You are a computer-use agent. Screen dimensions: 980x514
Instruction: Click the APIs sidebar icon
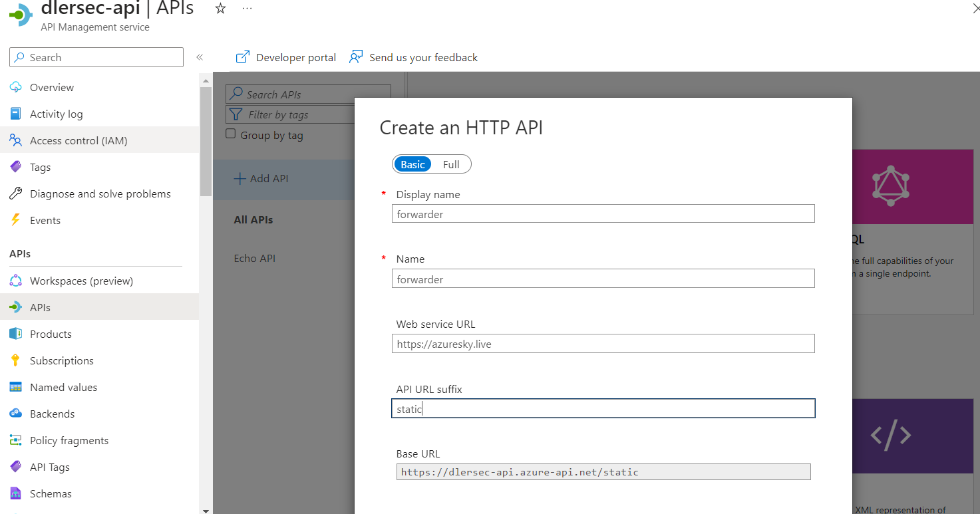click(x=16, y=307)
